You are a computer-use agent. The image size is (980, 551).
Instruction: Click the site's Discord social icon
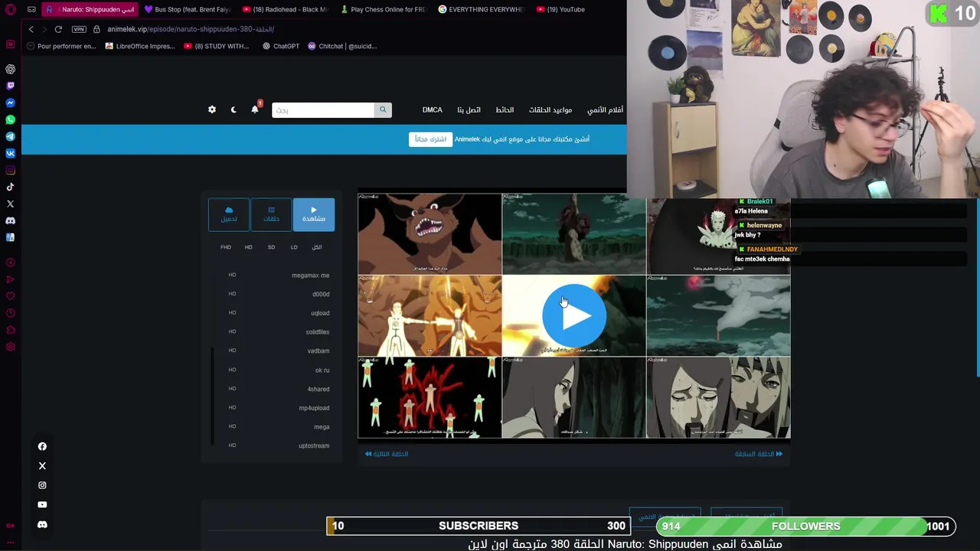(42, 524)
